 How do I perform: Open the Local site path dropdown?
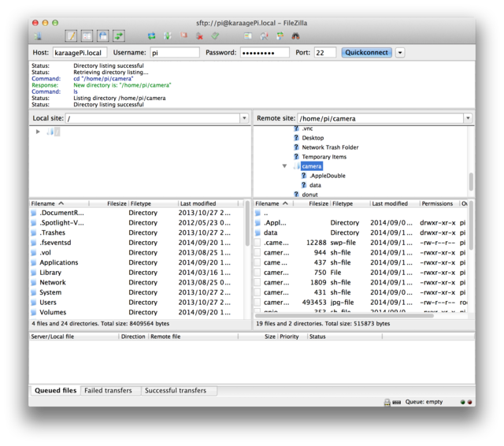244,118
